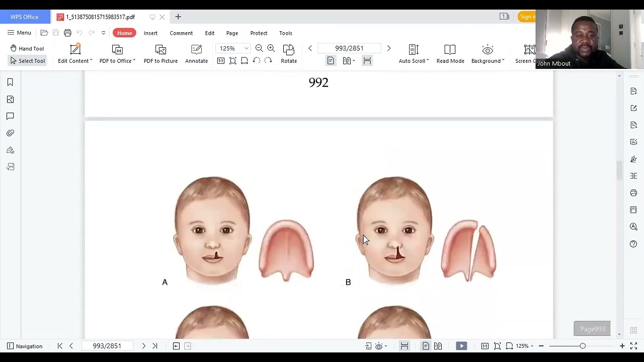Click the Read Mode button

pyautogui.click(x=450, y=54)
